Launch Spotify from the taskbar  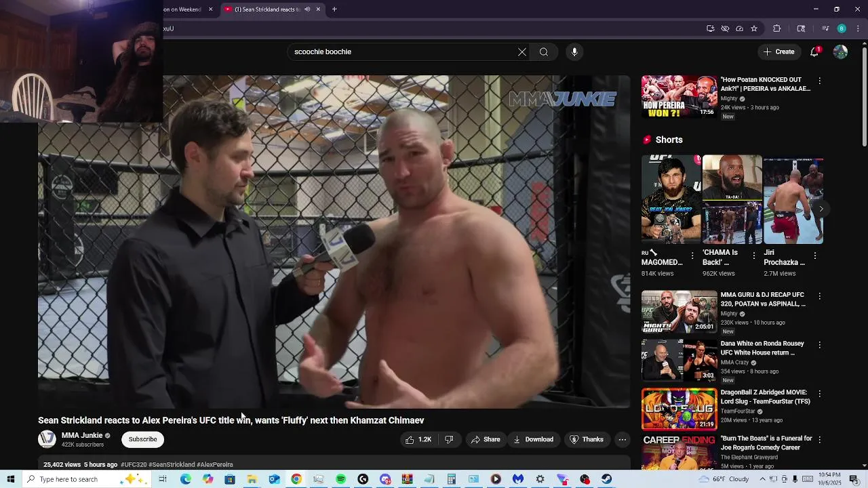(340, 479)
